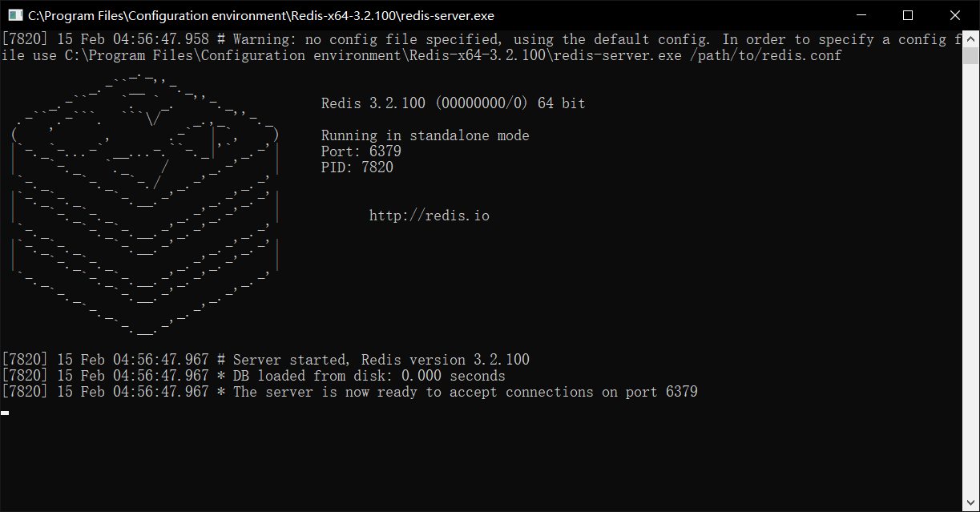
Task: Click the console icon in the title bar
Action: point(14,15)
